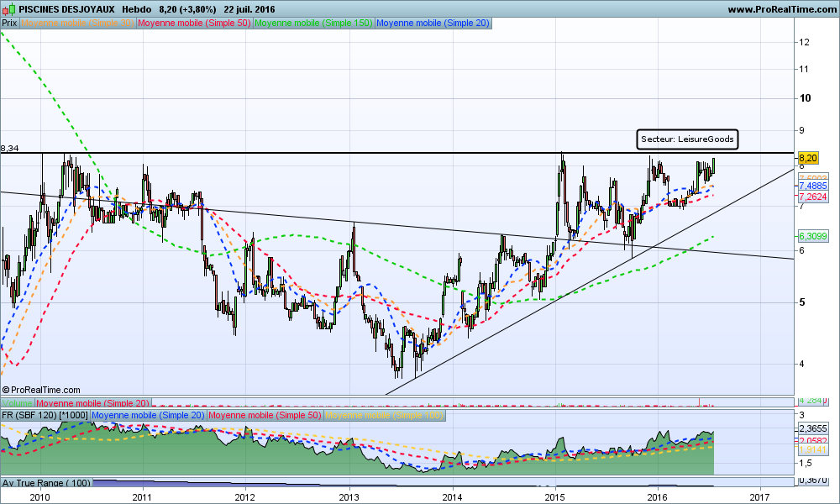The width and height of the screenshot is (840, 504).
Task: Click the 6 value on the price axis
Action: (801, 250)
